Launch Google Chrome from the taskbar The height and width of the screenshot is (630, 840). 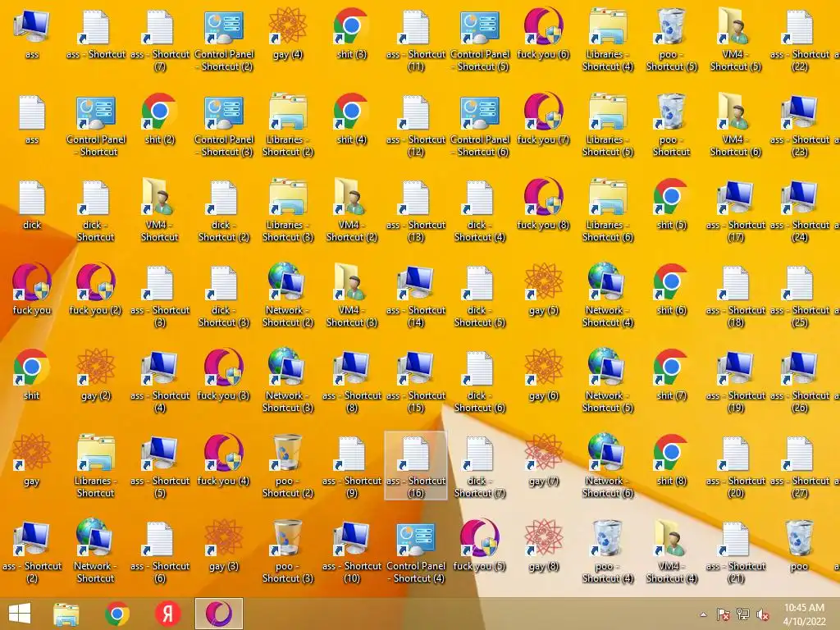coord(117,614)
